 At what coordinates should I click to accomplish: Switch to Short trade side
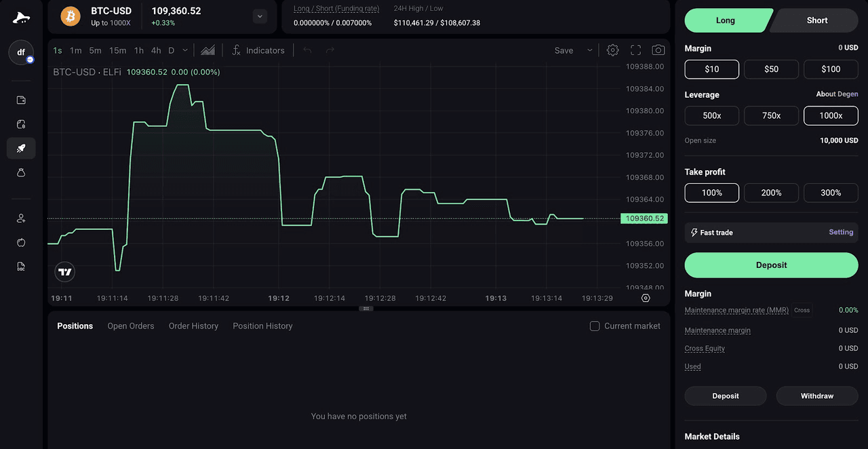[x=814, y=20]
